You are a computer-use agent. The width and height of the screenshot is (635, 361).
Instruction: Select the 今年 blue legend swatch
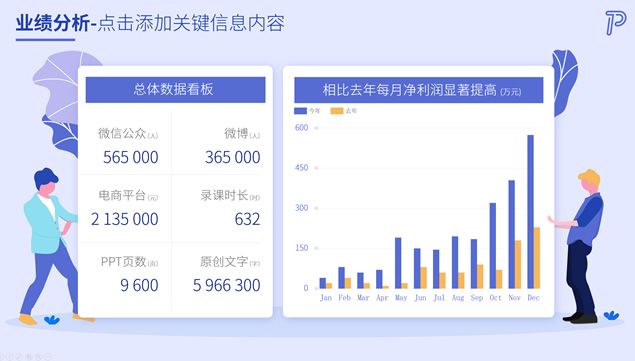pos(300,111)
